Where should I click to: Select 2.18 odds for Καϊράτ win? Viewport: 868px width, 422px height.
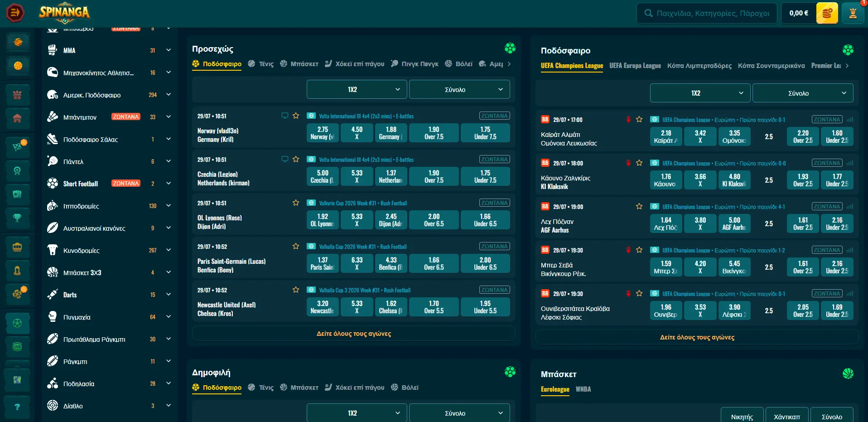click(x=666, y=136)
